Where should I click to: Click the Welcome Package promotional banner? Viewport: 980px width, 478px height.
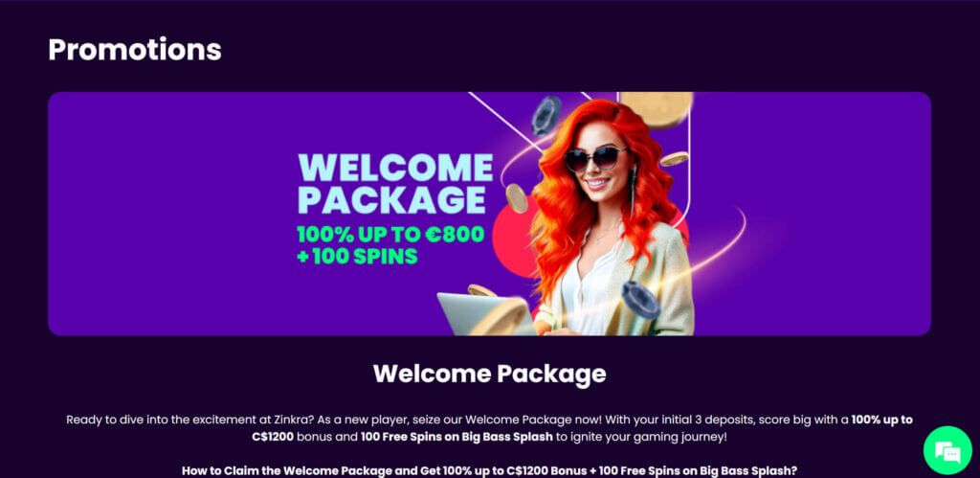point(489,214)
